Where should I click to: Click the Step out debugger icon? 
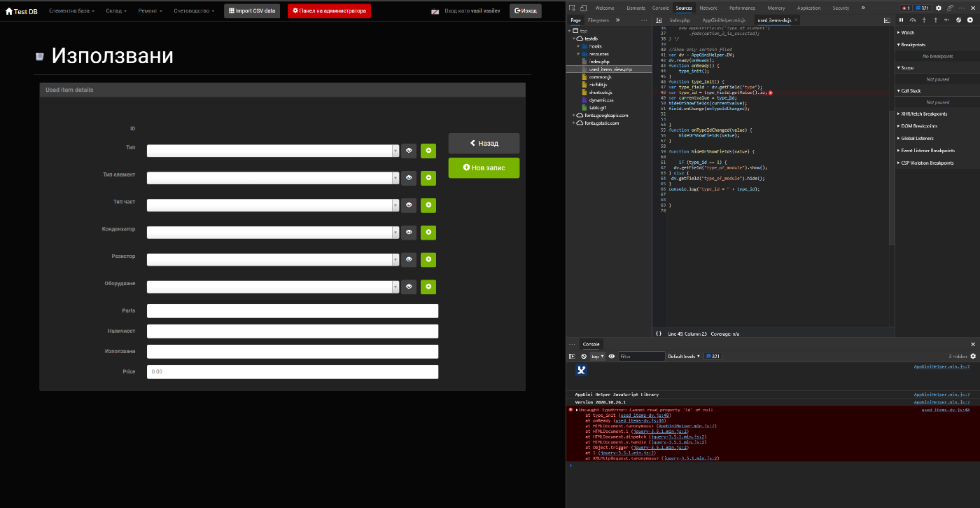coord(936,20)
